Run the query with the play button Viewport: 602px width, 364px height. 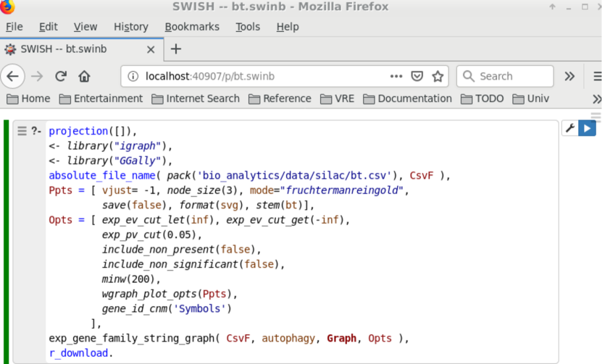click(x=587, y=129)
